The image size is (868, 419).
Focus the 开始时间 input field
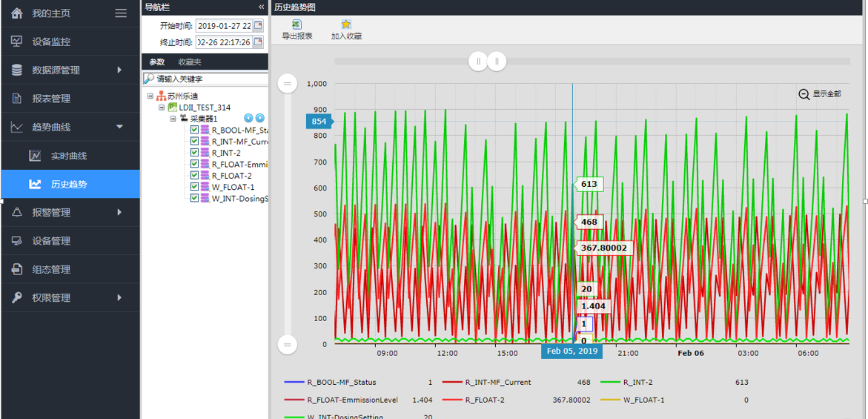(x=224, y=25)
